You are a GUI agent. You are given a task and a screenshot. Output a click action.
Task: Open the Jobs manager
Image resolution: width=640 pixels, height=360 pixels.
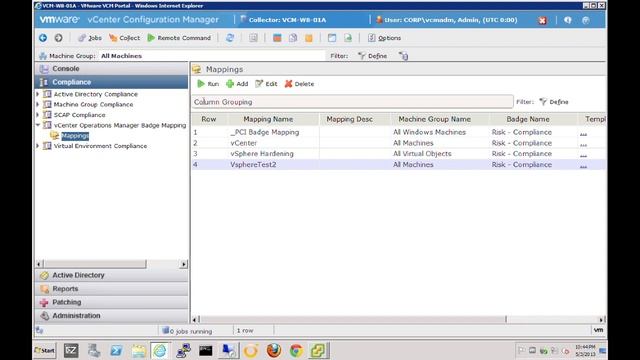tap(90, 38)
